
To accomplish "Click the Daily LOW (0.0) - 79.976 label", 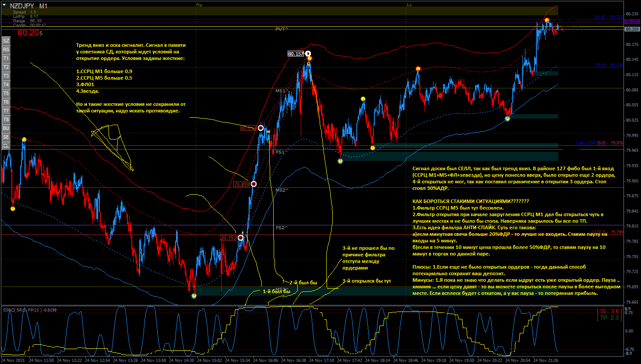I will click(x=599, y=143).
